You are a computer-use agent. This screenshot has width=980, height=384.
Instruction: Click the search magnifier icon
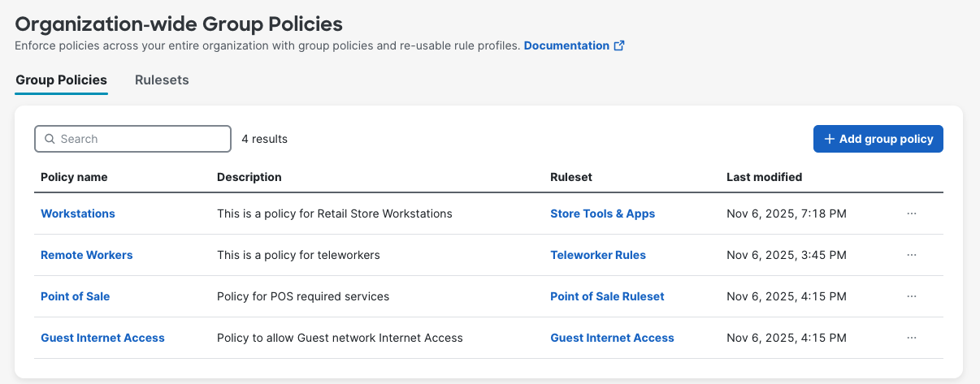[x=50, y=139]
